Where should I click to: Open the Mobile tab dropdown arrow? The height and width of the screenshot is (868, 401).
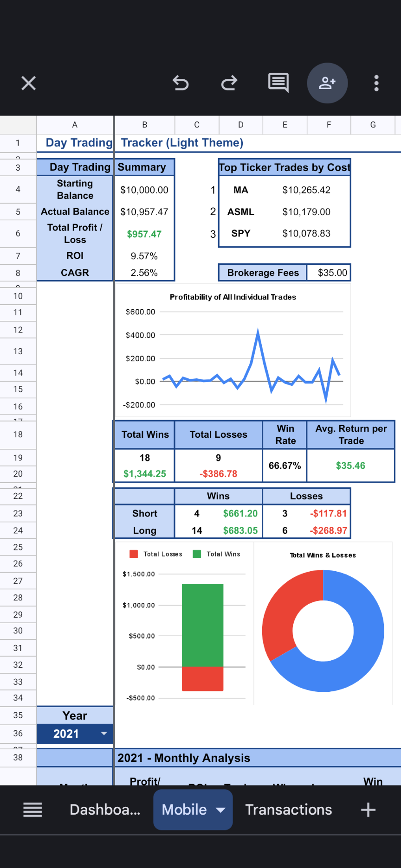tap(221, 810)
